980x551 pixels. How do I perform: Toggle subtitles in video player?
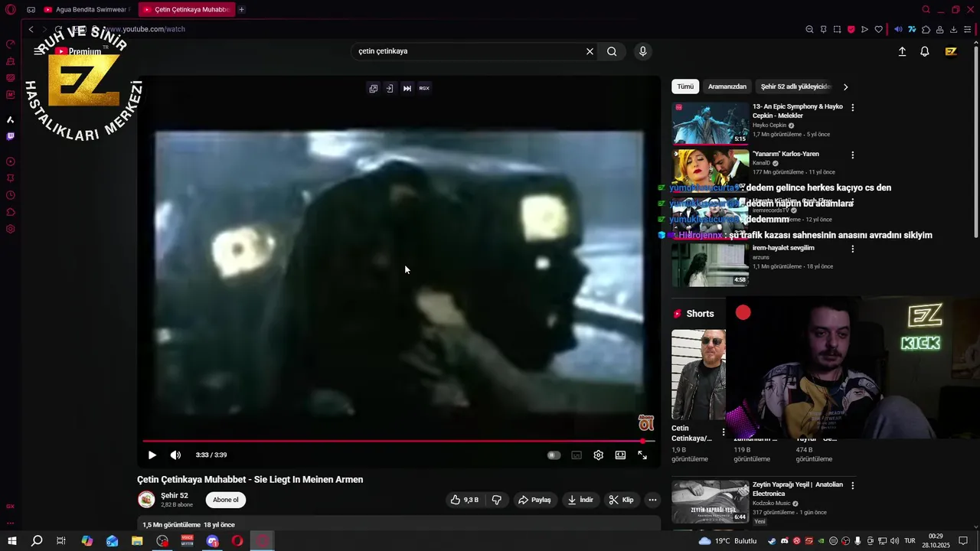click(x=577, y=455)
